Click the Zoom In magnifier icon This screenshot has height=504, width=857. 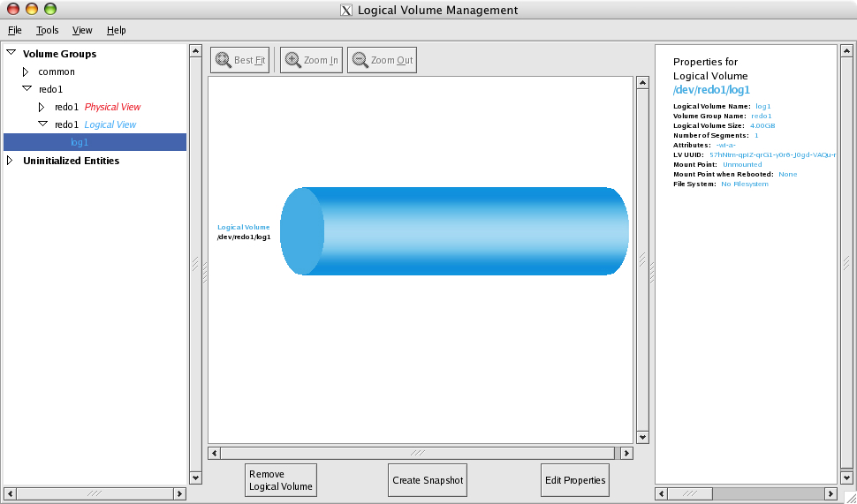coord(293,60)
